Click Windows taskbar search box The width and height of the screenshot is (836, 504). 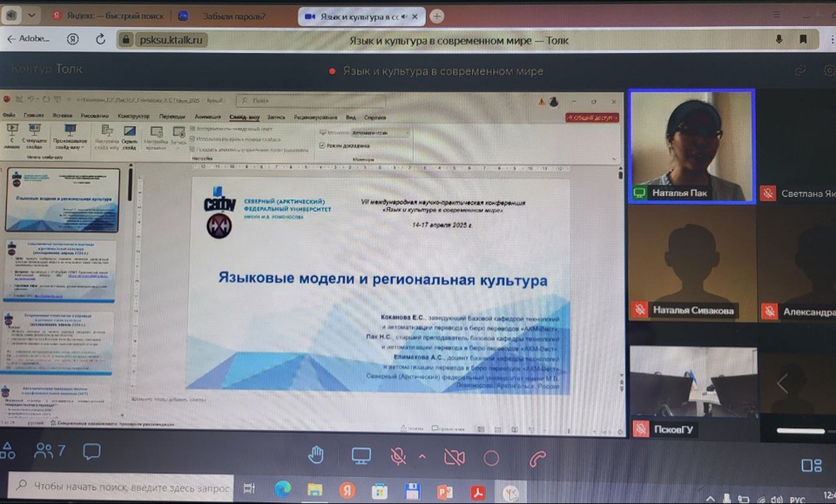coord(122,487)
